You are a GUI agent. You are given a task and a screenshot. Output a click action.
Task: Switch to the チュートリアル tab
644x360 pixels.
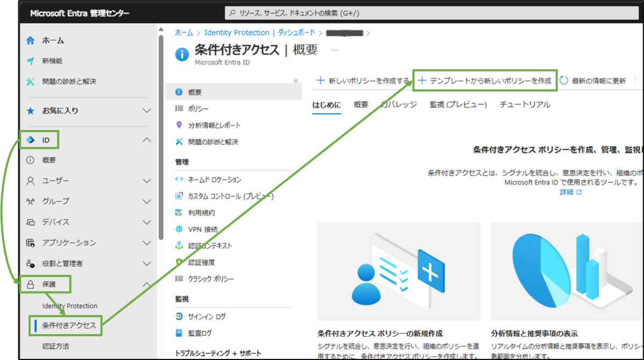[525, 105]
